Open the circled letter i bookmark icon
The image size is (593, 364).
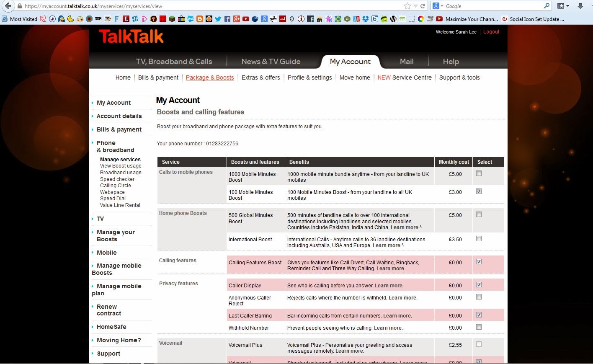301,19
